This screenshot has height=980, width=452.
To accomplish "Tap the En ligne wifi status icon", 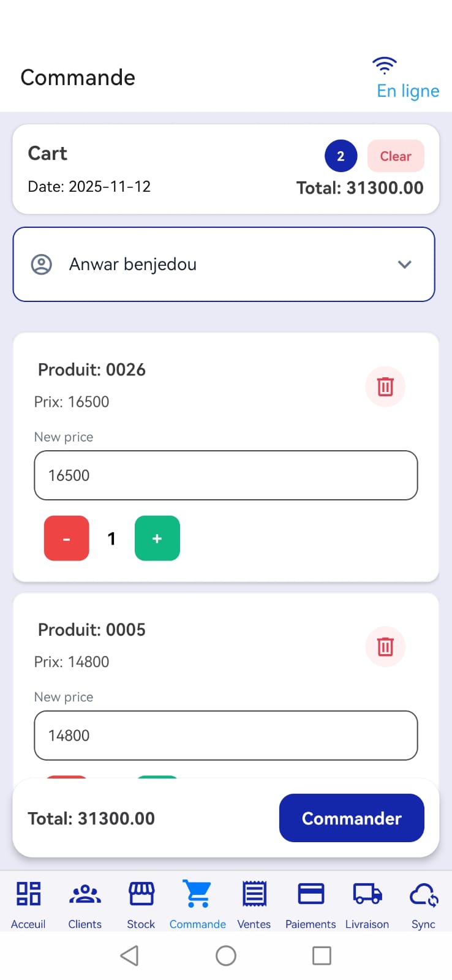I will 385,65.
